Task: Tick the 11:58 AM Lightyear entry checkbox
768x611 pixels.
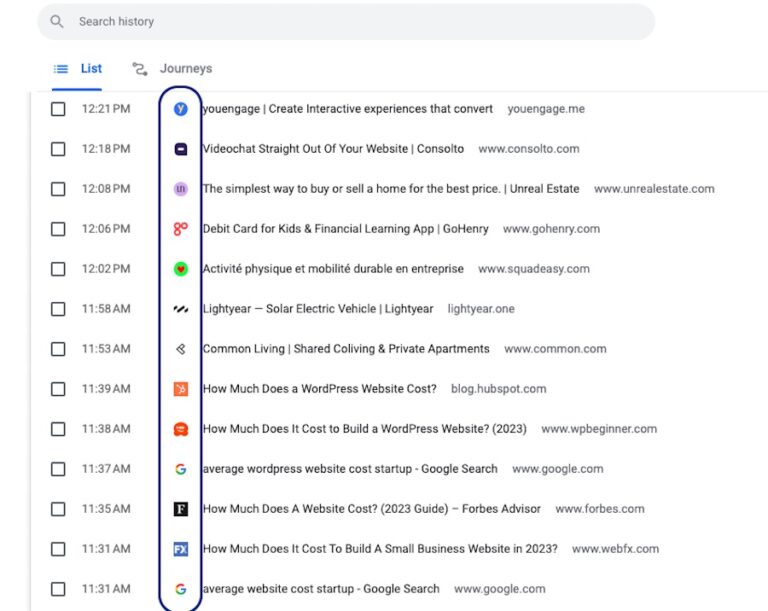Action: (x=58, y=309)
